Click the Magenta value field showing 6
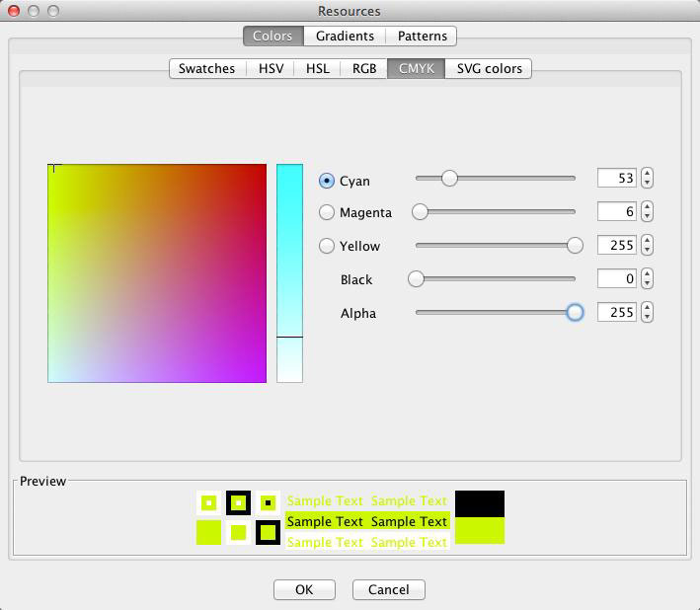Screen dimensions: 700x610 (x=616, y=211)
